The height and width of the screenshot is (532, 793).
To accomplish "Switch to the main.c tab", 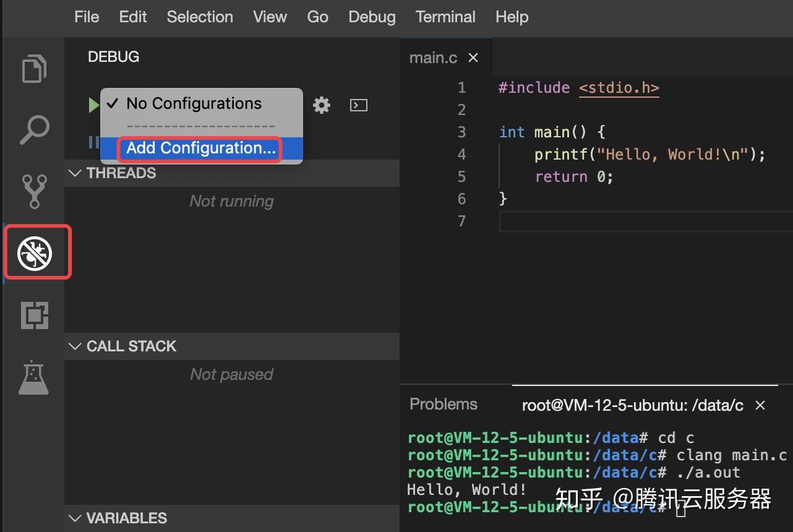I will [x=434, y=58].
